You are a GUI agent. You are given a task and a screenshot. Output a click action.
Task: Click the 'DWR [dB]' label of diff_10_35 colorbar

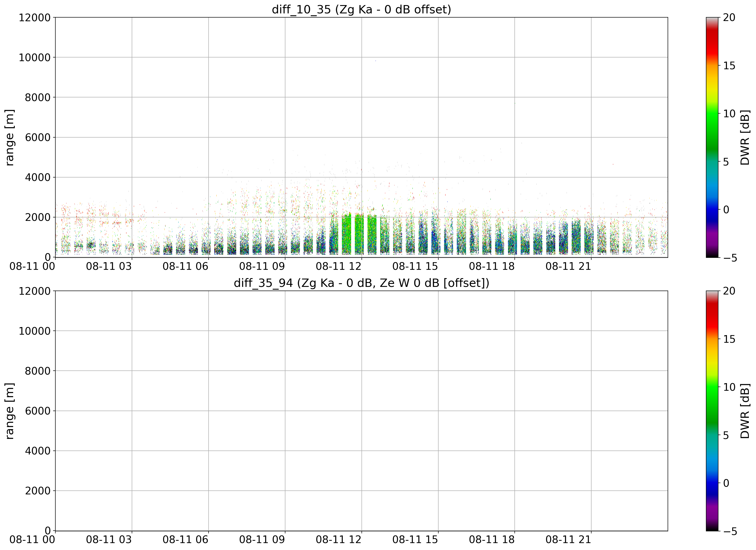point(745,137)
